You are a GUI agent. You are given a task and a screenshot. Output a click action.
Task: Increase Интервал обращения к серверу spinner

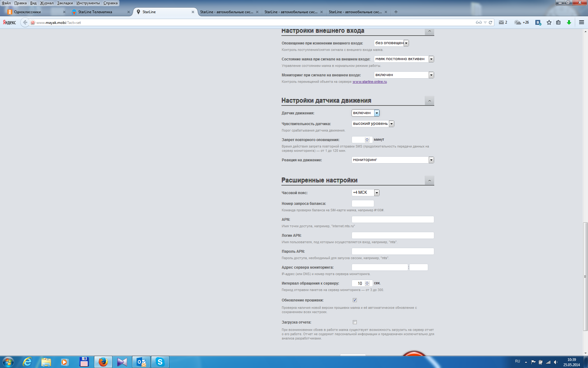(367, 282)
